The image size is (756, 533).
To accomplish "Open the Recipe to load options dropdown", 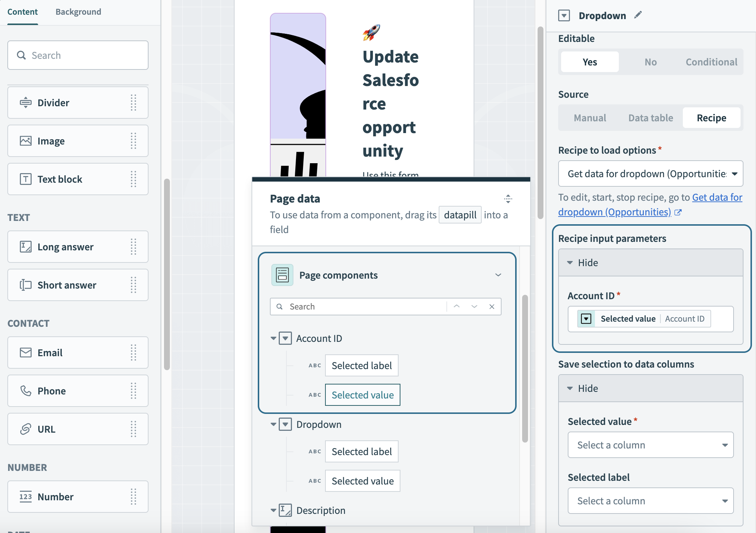I will (650, 174).
